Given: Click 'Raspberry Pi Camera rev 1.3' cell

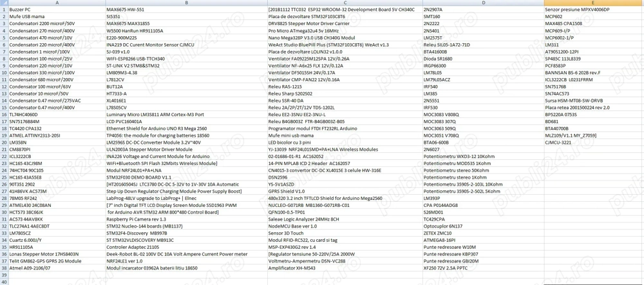Looking at the screenshot, I should [136, 219].
